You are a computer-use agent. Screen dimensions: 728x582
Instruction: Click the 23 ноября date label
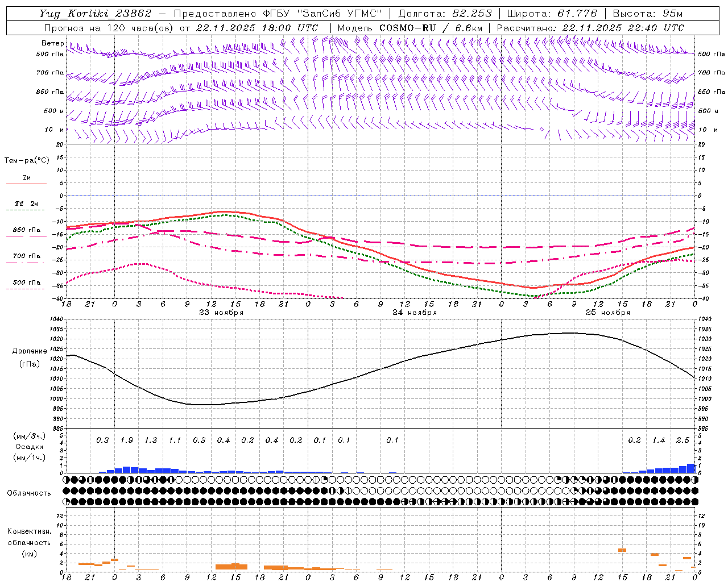pyautogui.click(x=221, y=313)
